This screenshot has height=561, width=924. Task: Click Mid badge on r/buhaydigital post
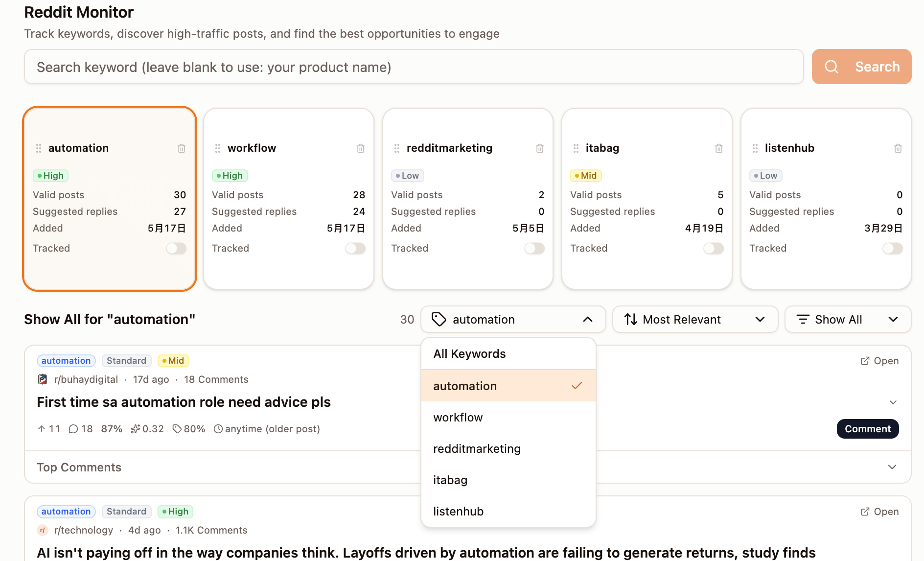(173, 361)
